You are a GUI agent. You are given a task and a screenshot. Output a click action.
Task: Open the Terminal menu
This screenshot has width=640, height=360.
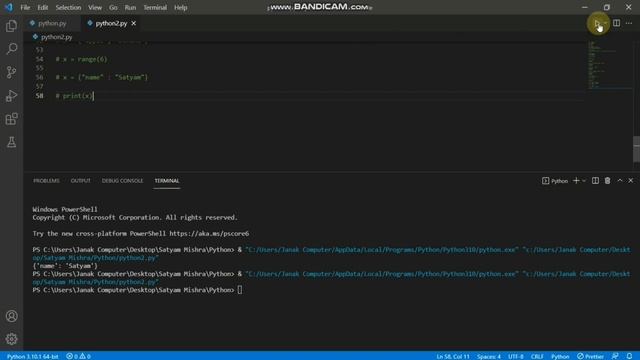tap(155, 7)
